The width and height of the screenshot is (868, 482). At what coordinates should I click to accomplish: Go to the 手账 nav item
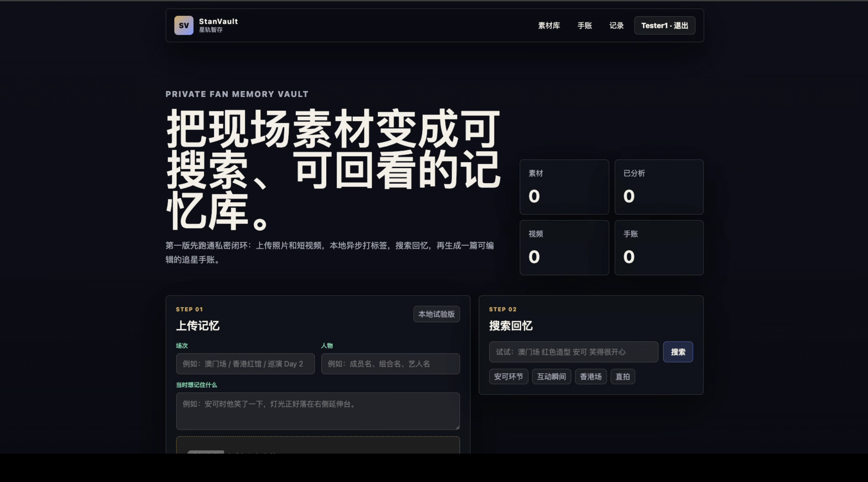585,26
